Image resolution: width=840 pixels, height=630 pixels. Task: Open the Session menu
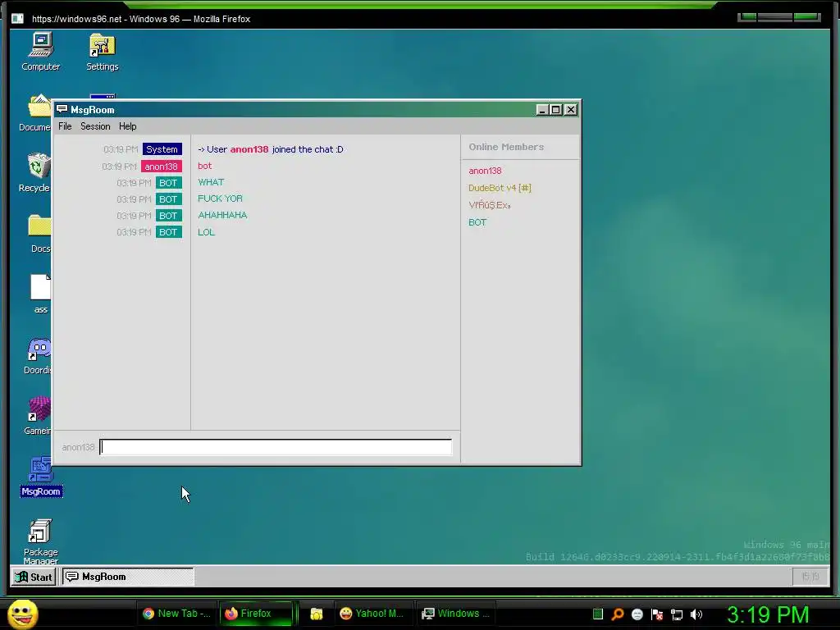(95, 126)
